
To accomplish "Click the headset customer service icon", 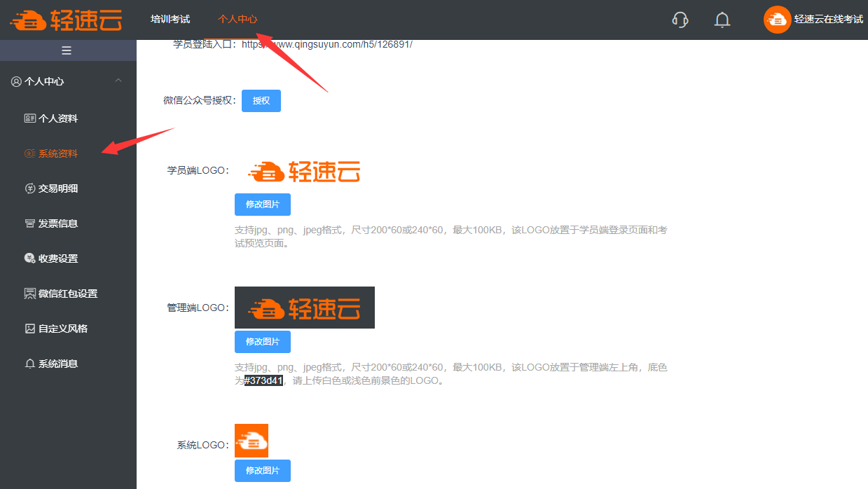I will click(x=680, y=20).
